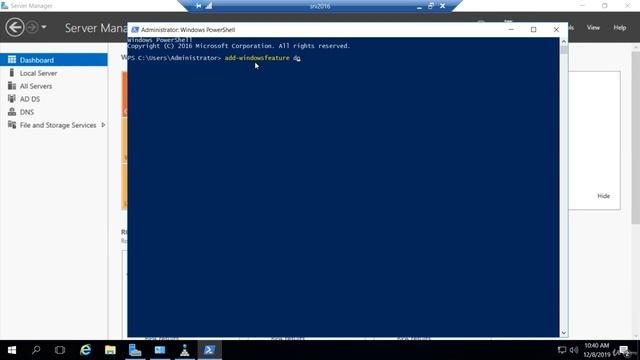Open Task View from the taskbar
Viewport: 640px width, 360px height.
pyautogui.click(x=60, y=350)
